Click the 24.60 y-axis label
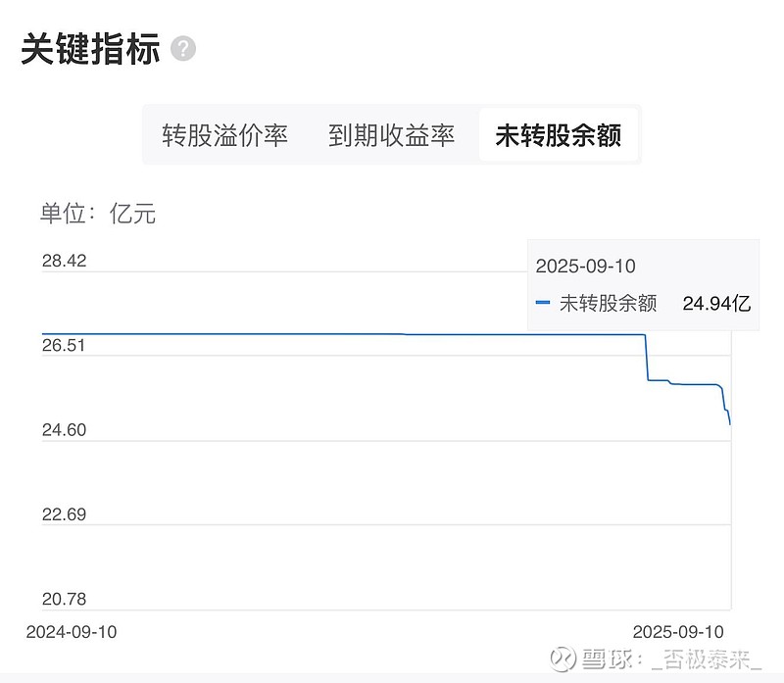The width and height of the screenshot is (784, 683). click(65, 430)
